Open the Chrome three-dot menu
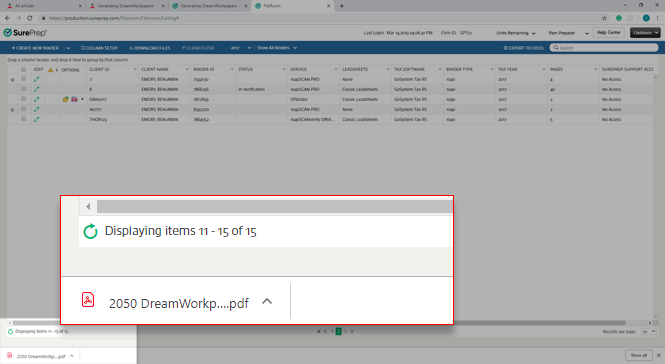665x364 pixels. click(x=657, y=18)
